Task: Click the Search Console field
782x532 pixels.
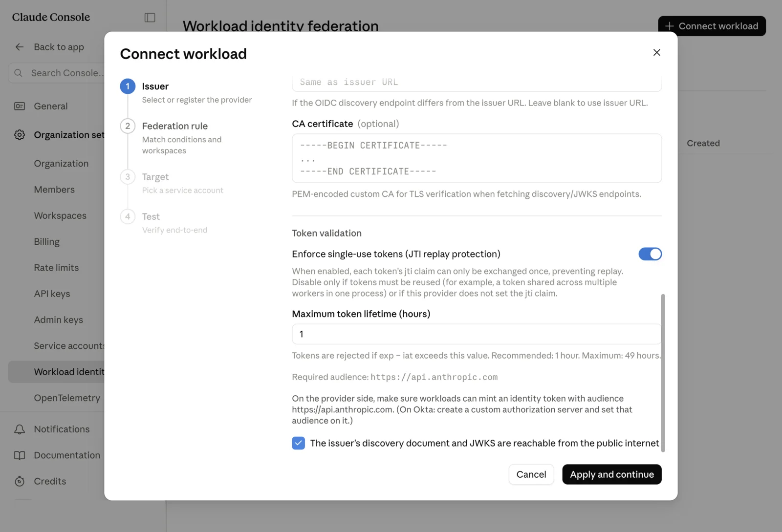Action: [x=56, y=73]
